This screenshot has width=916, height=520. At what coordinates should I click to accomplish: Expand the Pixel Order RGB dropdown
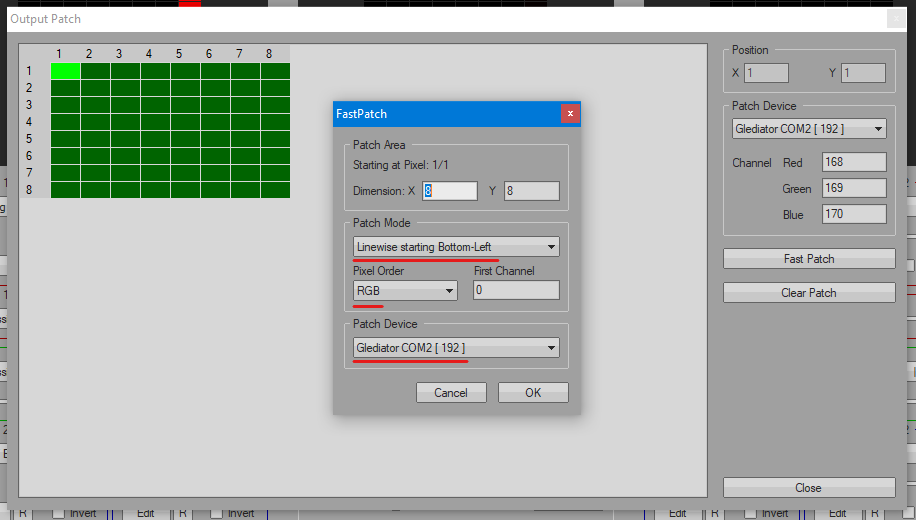pos(405,291)
